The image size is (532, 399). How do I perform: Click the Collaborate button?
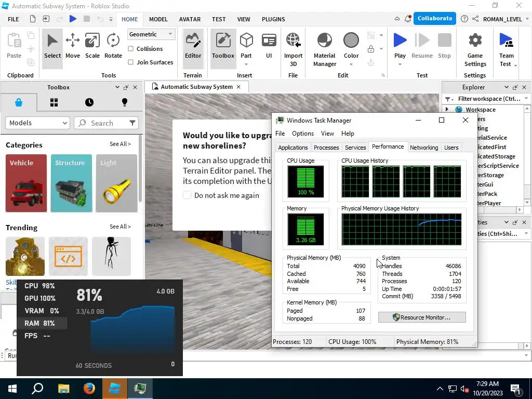point(435,19)
